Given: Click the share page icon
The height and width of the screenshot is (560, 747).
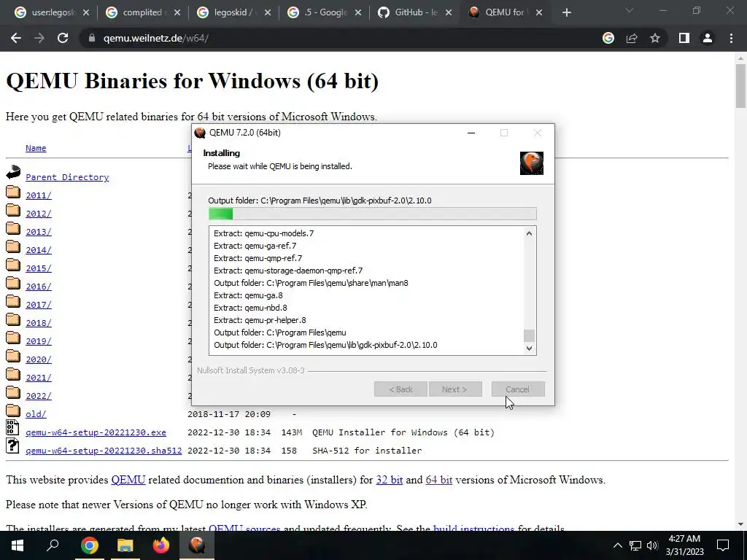Looking at the screenshot, I should [x=632, y=38].
